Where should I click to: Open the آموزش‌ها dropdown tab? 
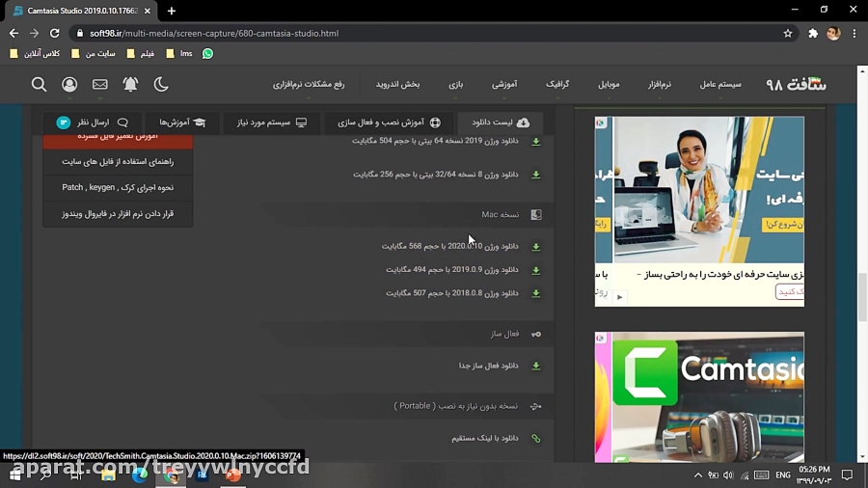[x=182, y=122]
